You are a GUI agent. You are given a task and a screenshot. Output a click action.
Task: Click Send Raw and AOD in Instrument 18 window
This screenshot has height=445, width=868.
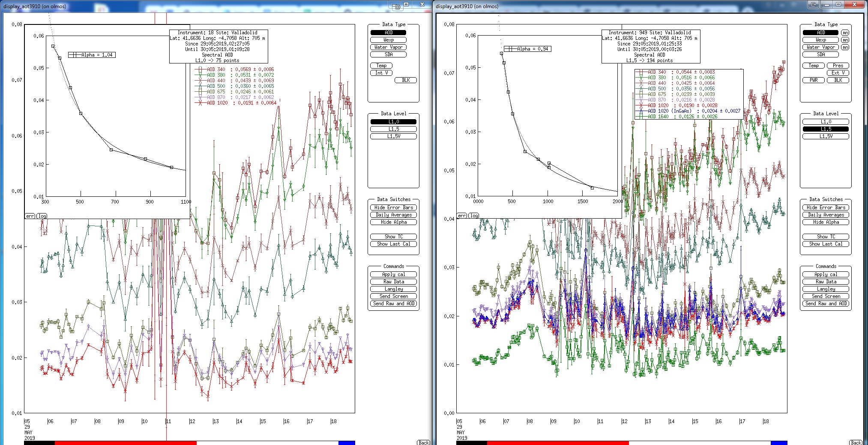[x=394, y=304]
